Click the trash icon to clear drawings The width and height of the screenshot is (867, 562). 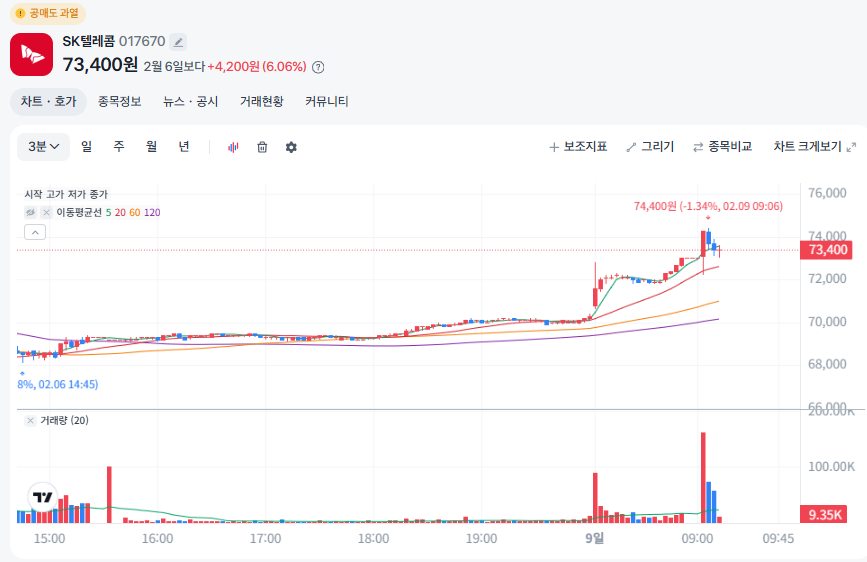(x=262, y=147)
